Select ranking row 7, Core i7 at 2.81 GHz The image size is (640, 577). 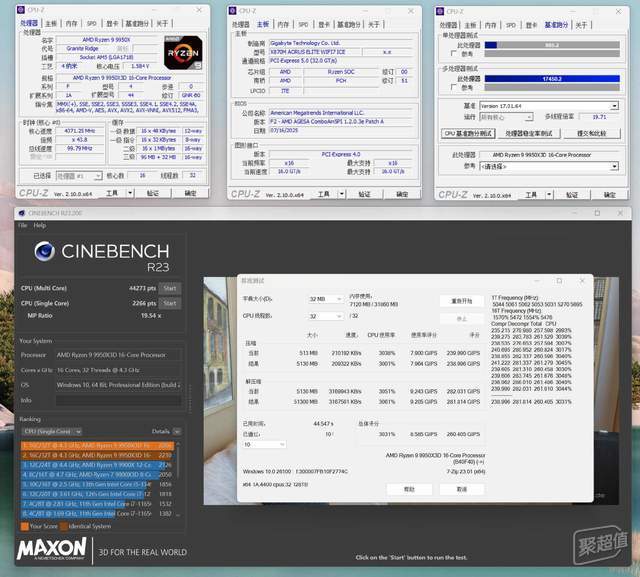pyautogui.click(x=98, y=504)
